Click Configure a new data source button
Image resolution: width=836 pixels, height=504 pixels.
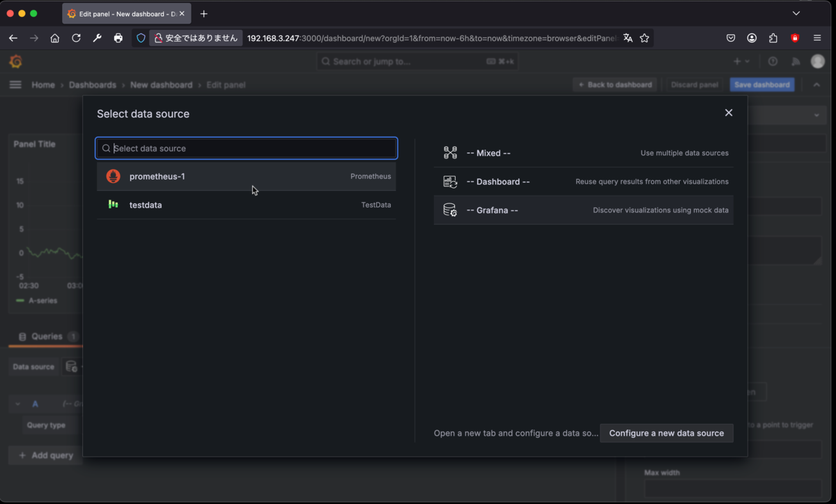[666, 433]
